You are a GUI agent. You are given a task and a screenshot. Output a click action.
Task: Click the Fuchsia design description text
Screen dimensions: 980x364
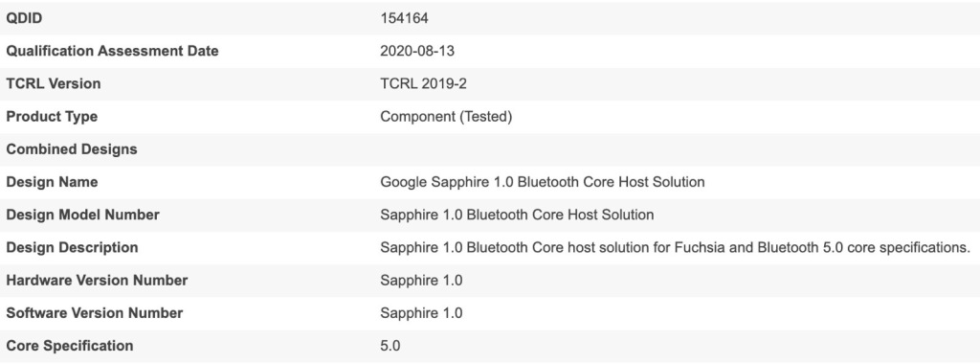click(x=675, y=247)
